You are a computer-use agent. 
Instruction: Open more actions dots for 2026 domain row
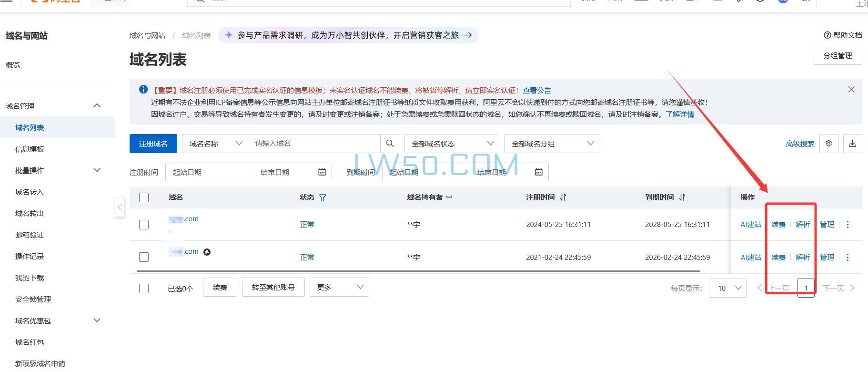[x=848, y=258]
